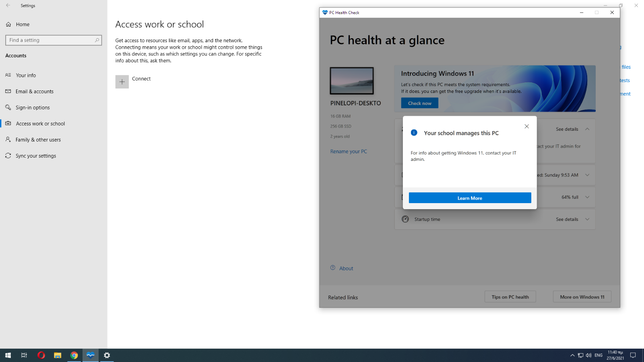
Task: Open the taskbar clock and date
Action: point(615,355)
